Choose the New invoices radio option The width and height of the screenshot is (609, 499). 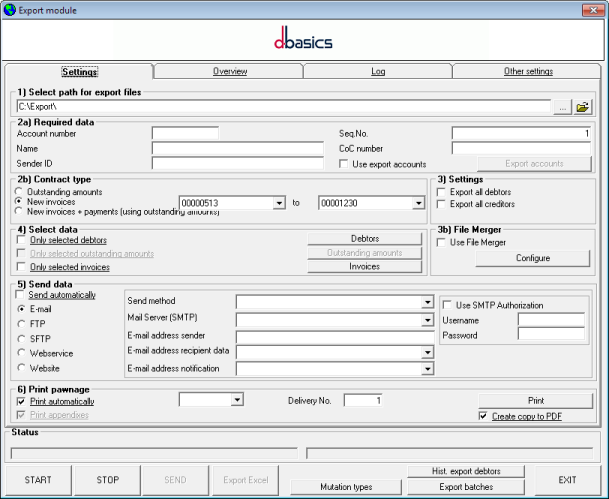(x=19, y=202)
